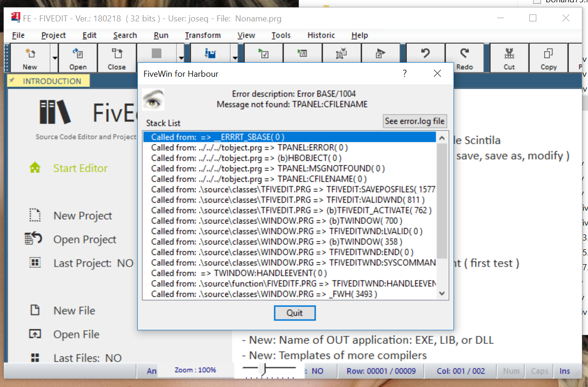Viewport: 588px width, 387px height.
Task: Click the New Project link
Action: (83, 216)
